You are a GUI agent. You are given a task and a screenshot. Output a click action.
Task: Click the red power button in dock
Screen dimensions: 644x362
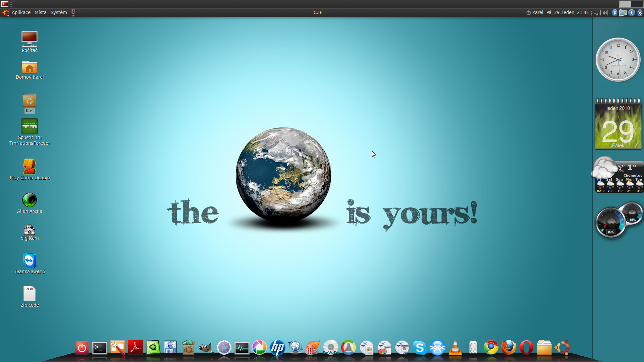82,348
